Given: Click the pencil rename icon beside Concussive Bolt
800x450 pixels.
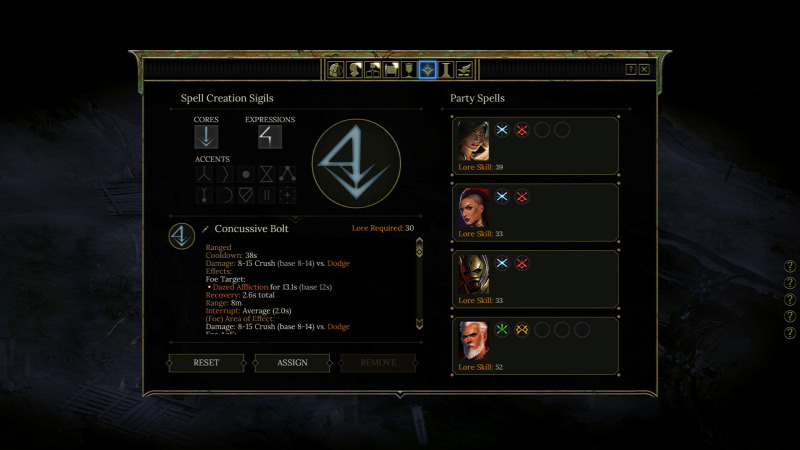Looking at the screenshot, I should tap(206, 229).
